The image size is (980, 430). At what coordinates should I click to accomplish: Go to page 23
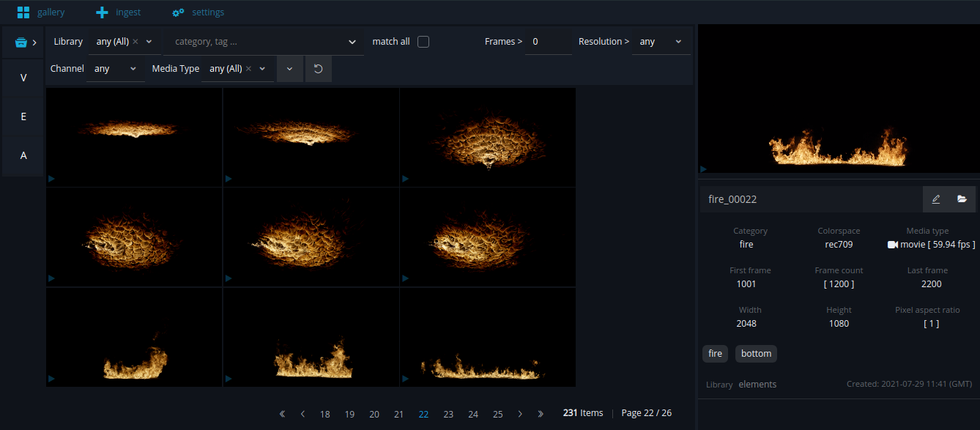click(x=448, y=414)
